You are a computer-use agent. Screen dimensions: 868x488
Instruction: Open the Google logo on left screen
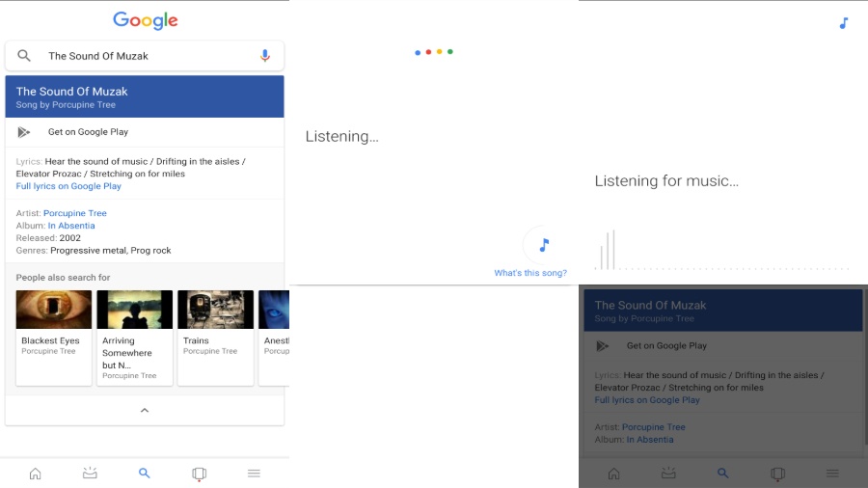[145, 20]
